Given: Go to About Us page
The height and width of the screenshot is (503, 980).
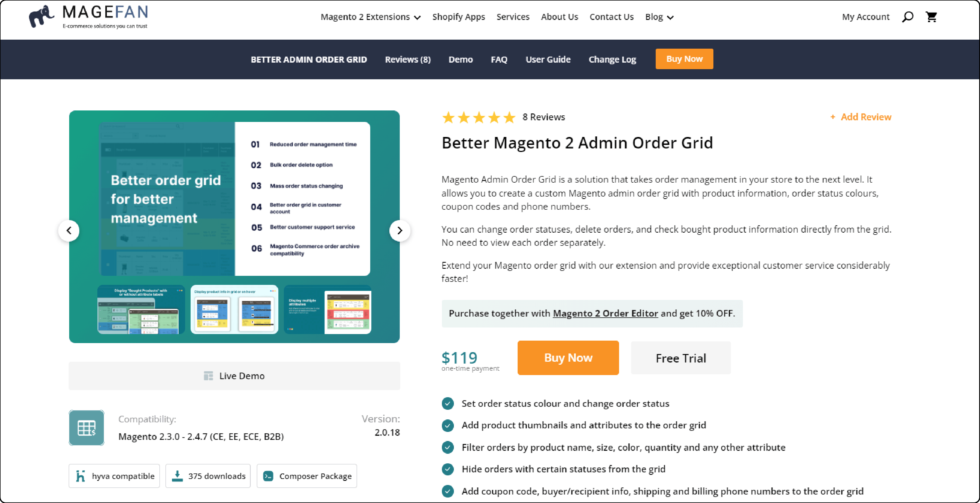Looking at the screenshot, I should click(x=559, y=17).
